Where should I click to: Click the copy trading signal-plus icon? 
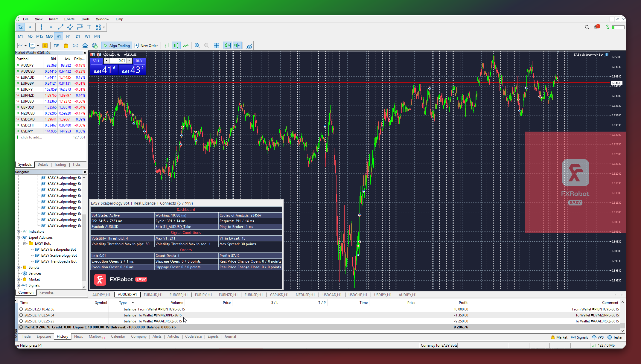pyautogui.click(x=95, y=46)
